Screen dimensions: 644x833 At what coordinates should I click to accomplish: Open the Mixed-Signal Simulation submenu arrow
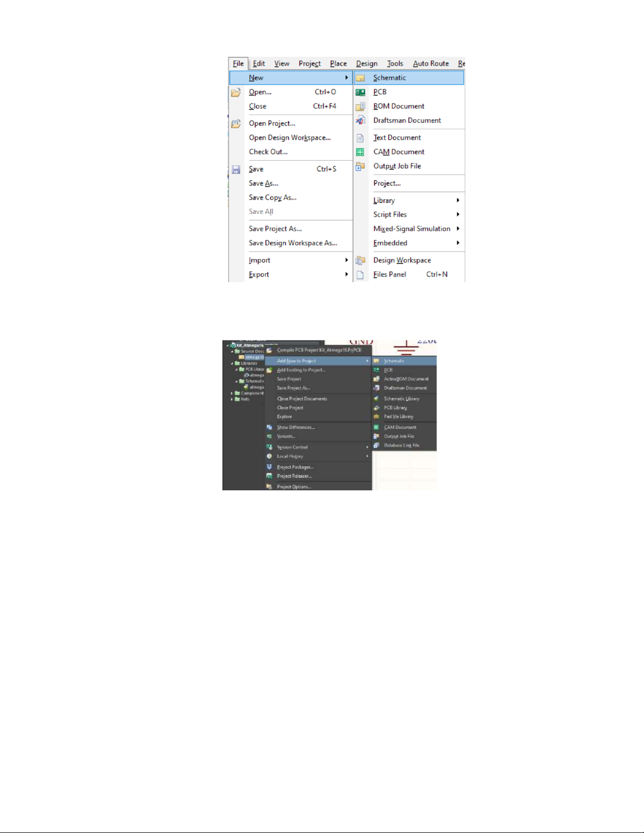458,229
